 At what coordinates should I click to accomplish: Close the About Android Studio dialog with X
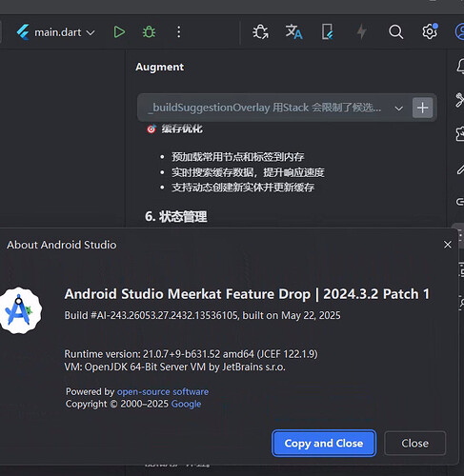(448, 245)
